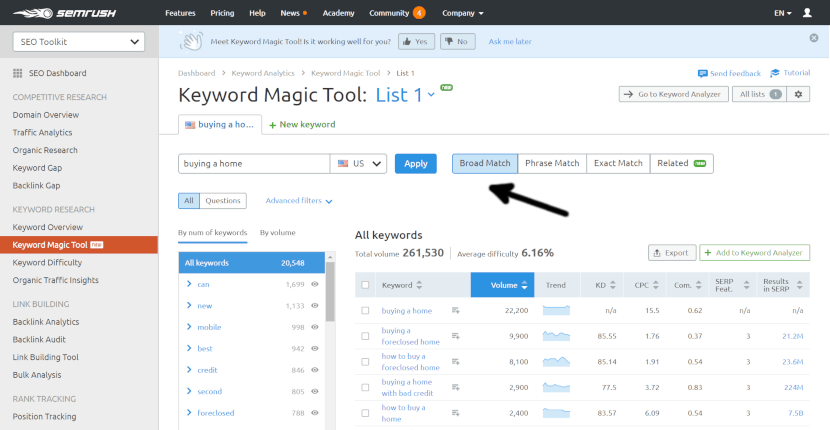Toggle visibility eye for can group
830x430 pixels.
[314, 284]
